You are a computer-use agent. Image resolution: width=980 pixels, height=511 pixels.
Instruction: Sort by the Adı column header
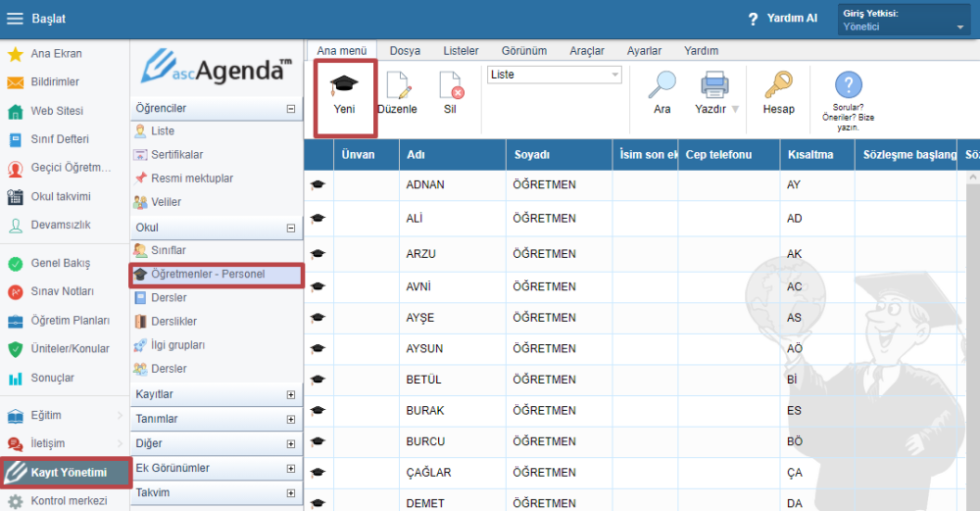click(x=453, y=155)
